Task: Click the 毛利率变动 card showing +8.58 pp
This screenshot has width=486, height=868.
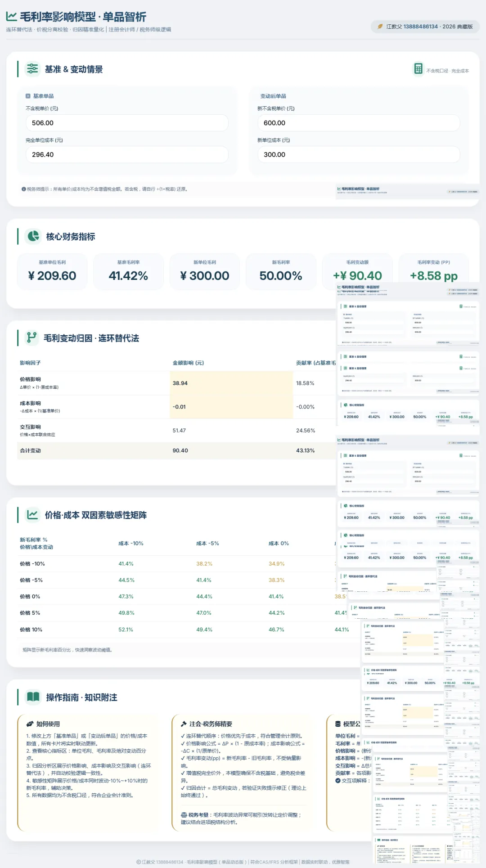Action: [x=433, y=271]
